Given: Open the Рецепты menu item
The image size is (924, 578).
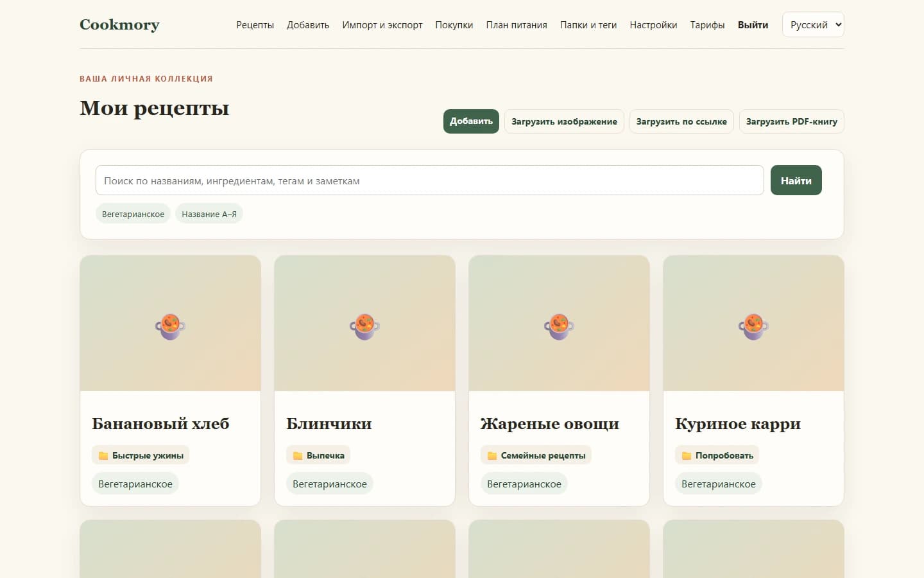Looking at the screenshot, I should (255, 25).
